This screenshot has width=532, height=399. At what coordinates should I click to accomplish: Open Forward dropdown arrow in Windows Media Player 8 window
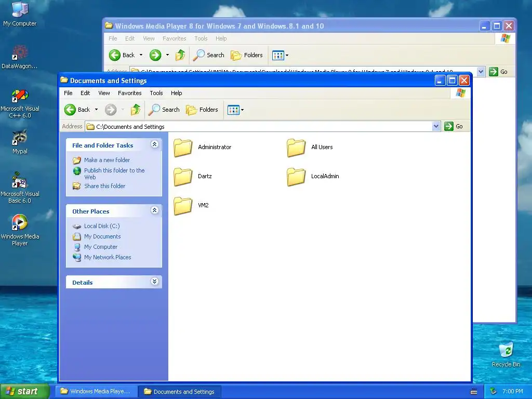pos(167,55)
